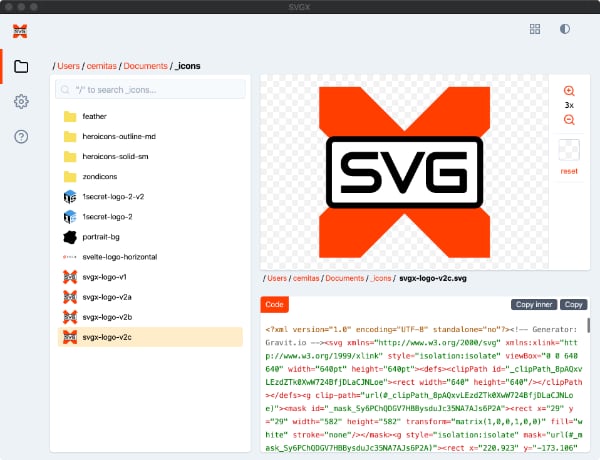Click the search magnifier icon
600x460 pixels.
(x=65, y=90)
